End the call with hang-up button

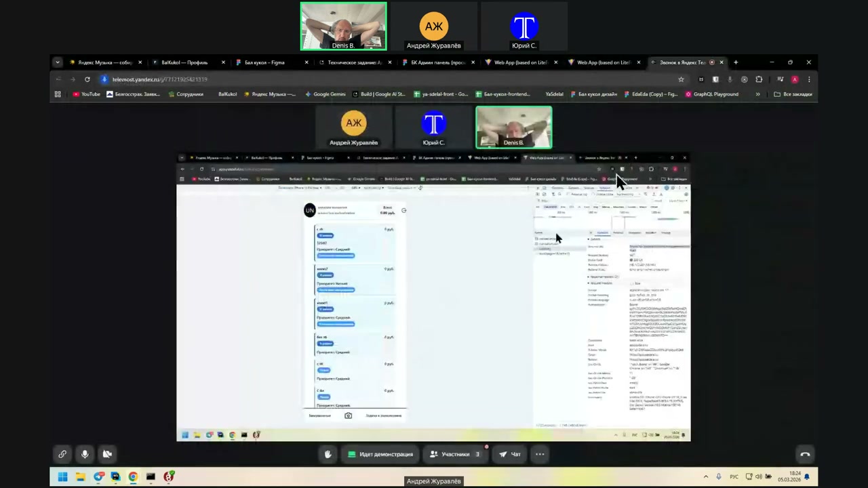coord(805,454)
